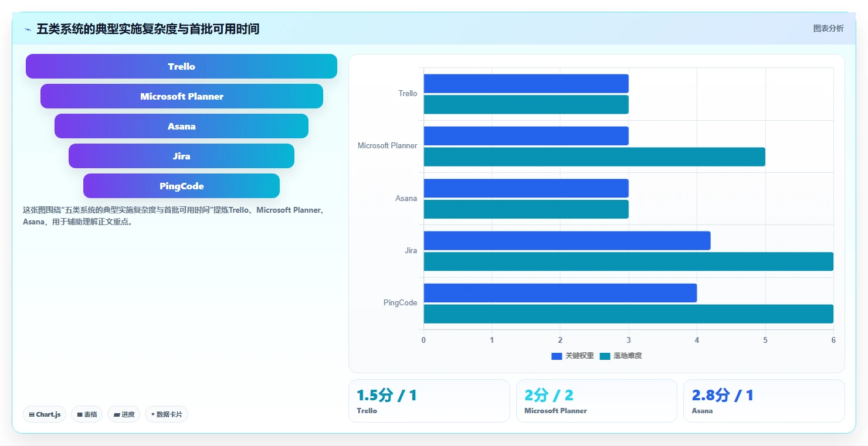Select the card title 五类系统的典型实施复杂度与首批可用时间
868x446 pixels.
pyautogui.click(x=148, y=29)
